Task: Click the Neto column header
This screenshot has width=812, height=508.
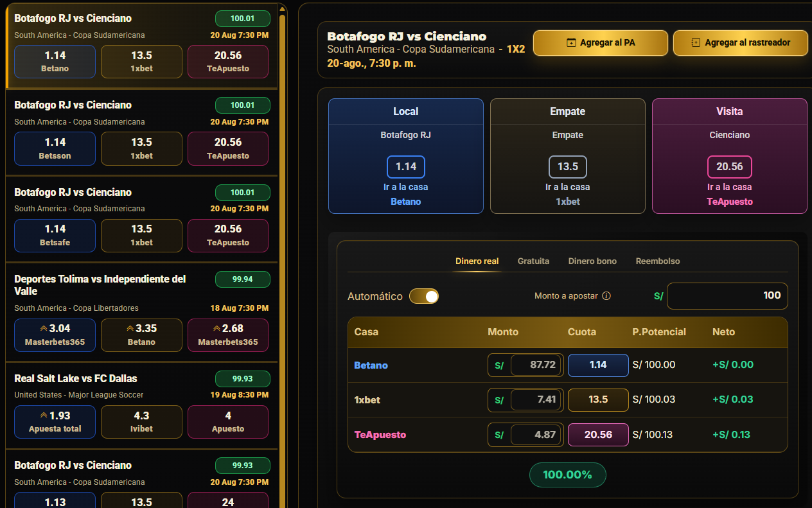Action: point(724,332)
